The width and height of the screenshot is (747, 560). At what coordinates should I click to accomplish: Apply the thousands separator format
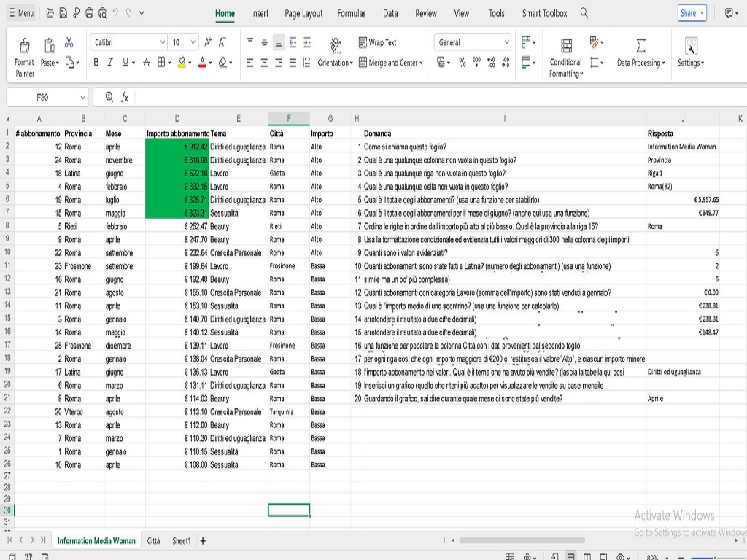click(476, 63)
